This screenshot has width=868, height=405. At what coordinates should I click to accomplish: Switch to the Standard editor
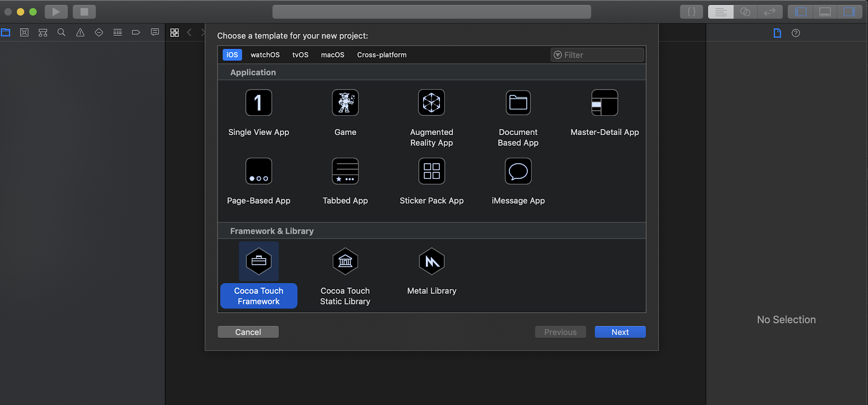click(x=721, y=12)
